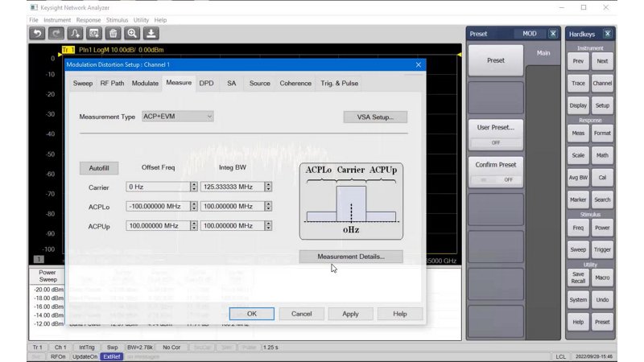Click the Undo arrow toolbar icon
Image resolution: width=644 pixels, height=362 pixels.
[37, 33]
